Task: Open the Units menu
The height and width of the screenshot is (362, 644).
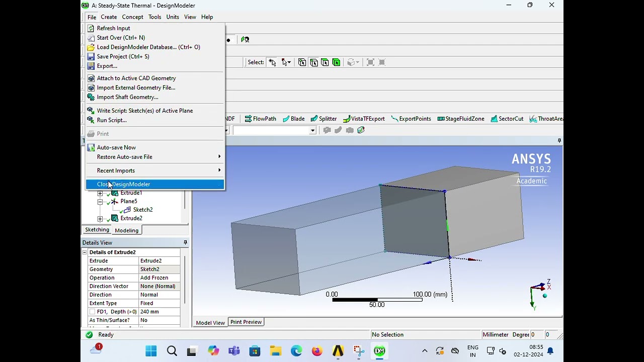Action: [x=173, y=17]
